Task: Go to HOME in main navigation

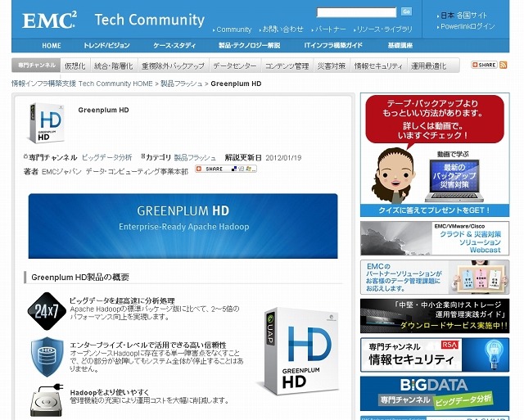Action: point(52,46)
